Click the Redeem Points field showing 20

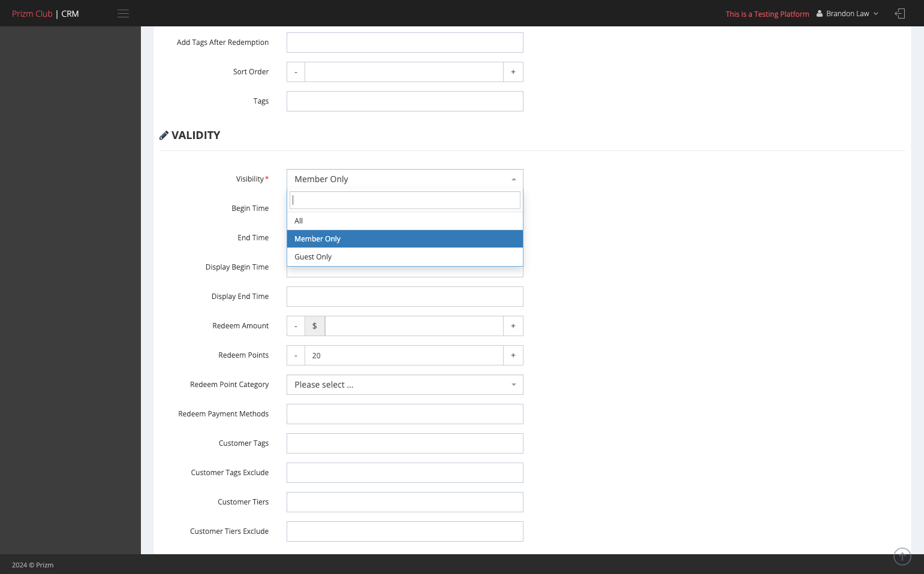(x=404, y=355)
